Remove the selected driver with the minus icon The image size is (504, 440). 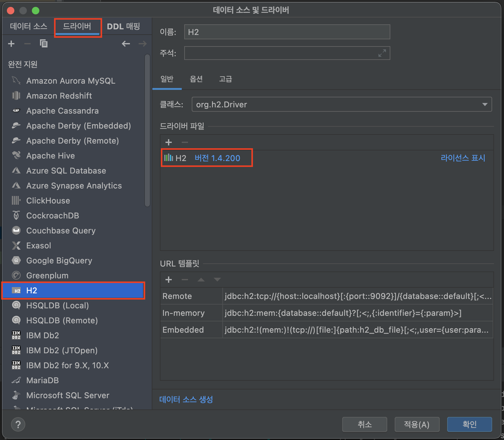coord(27,44)
